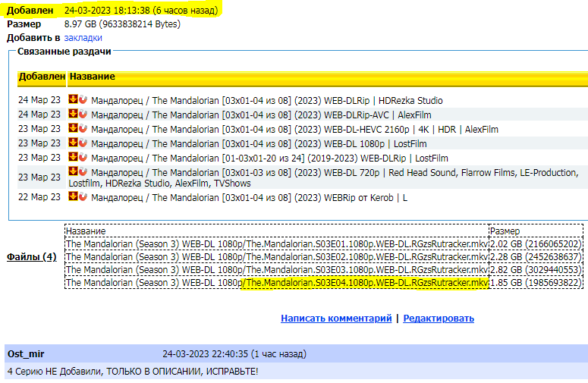Magnet icon for HDRezka Studio WEB-DLRip row

coord(83,99)
